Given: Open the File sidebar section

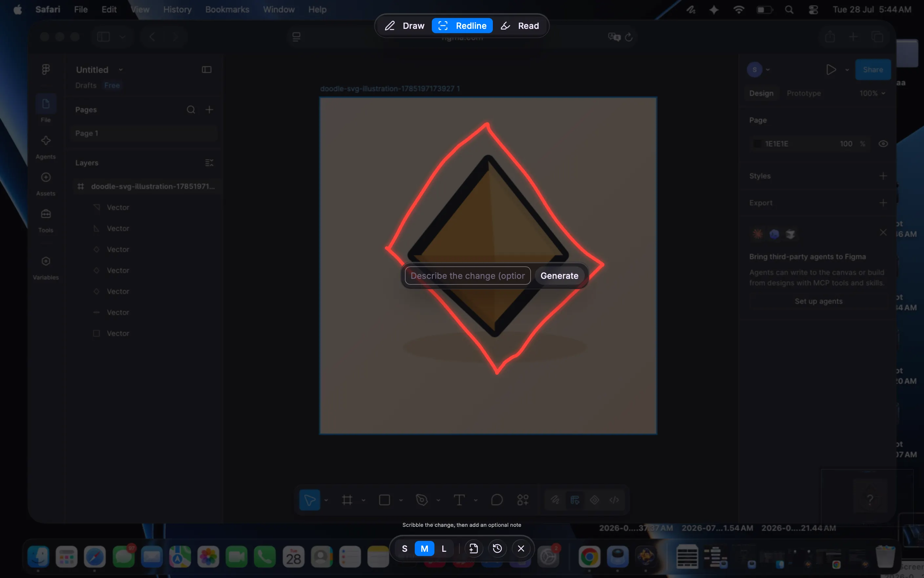Looking at the screenshot, I should [x=46, y=109].
